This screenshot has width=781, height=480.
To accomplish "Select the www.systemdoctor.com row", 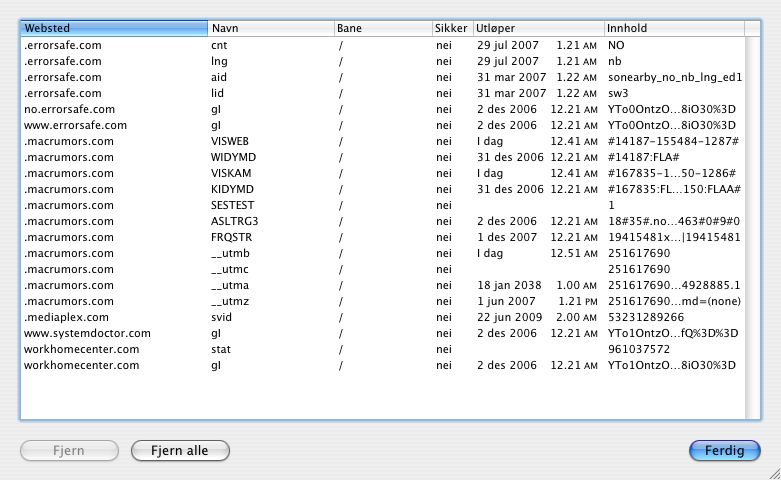I will click(383, 333).
